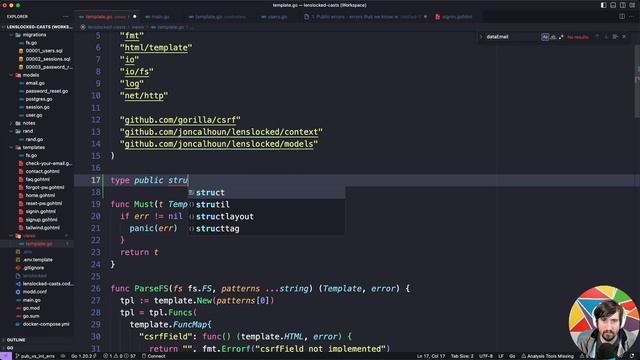Open contact.gohtml file

pos(42,171)
